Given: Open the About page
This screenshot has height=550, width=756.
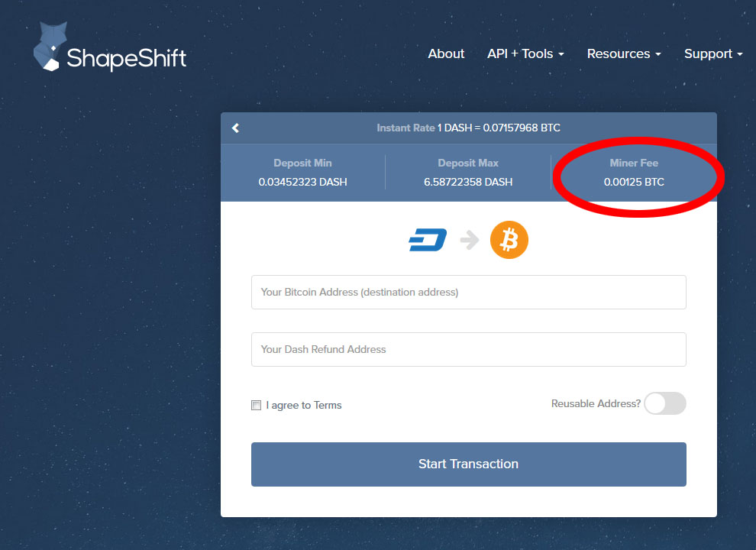Looking at the screenshot, I should 446,53.
